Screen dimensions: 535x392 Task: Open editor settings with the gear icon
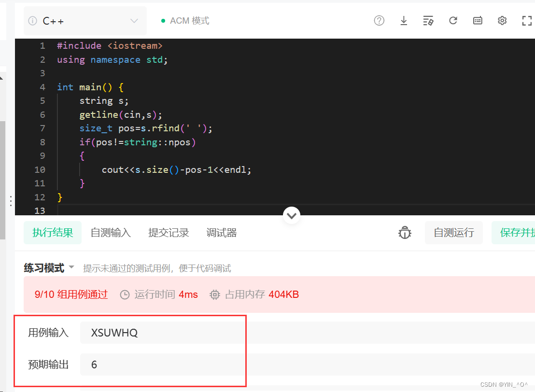(502, 20)
